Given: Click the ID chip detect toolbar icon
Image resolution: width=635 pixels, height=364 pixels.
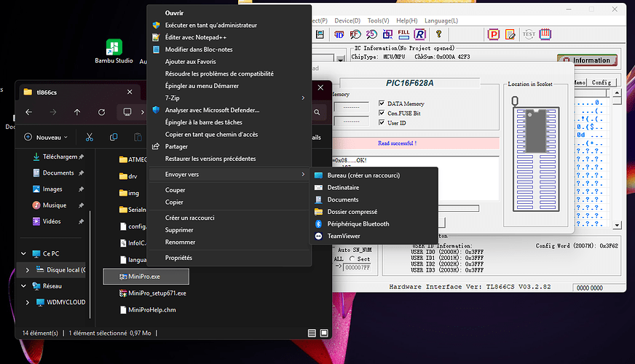Looking at the screenshot, I should click(x=339, y=34).
